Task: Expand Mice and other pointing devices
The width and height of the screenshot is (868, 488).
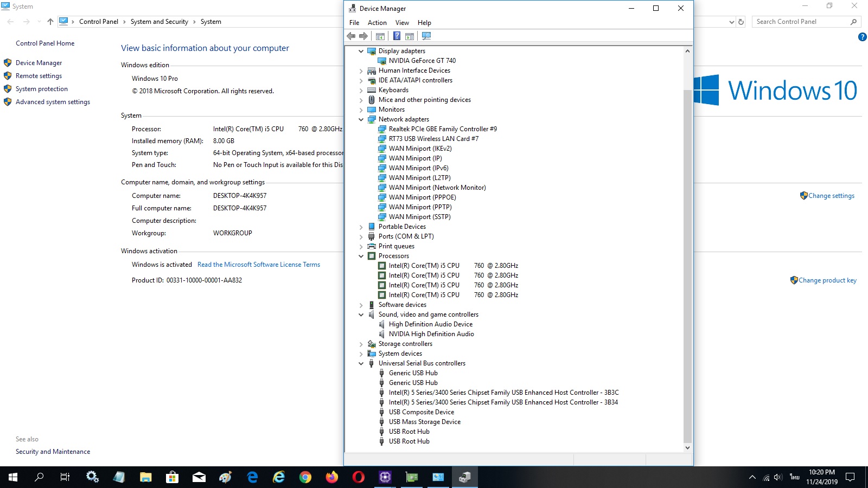Action: pyautogui.click(x=361, y=100)
